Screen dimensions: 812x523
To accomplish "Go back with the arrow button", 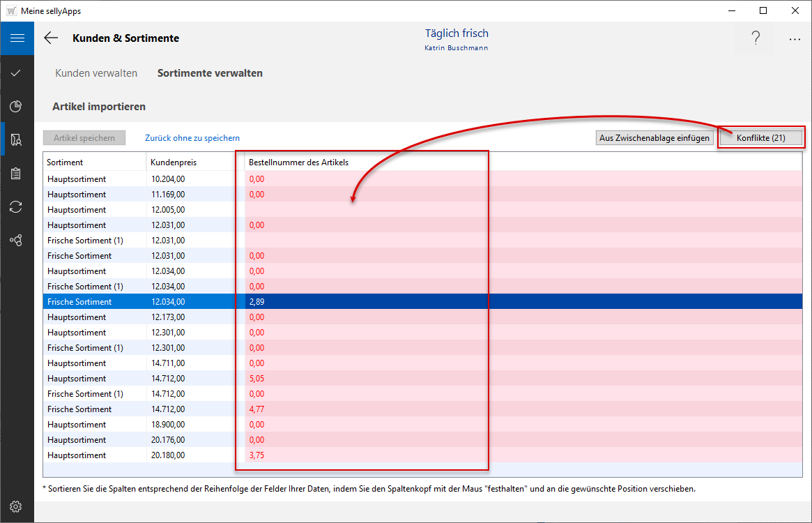I will (x=51, y=38).
